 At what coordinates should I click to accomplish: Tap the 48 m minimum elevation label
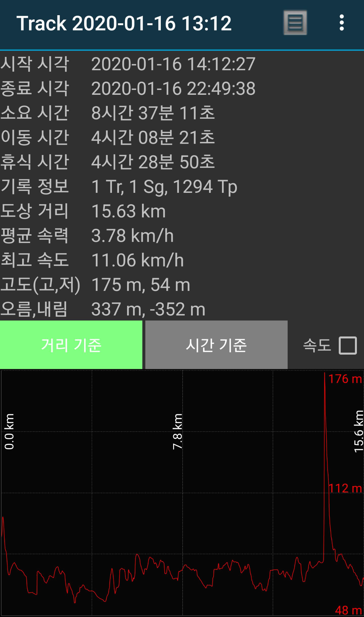348,610
